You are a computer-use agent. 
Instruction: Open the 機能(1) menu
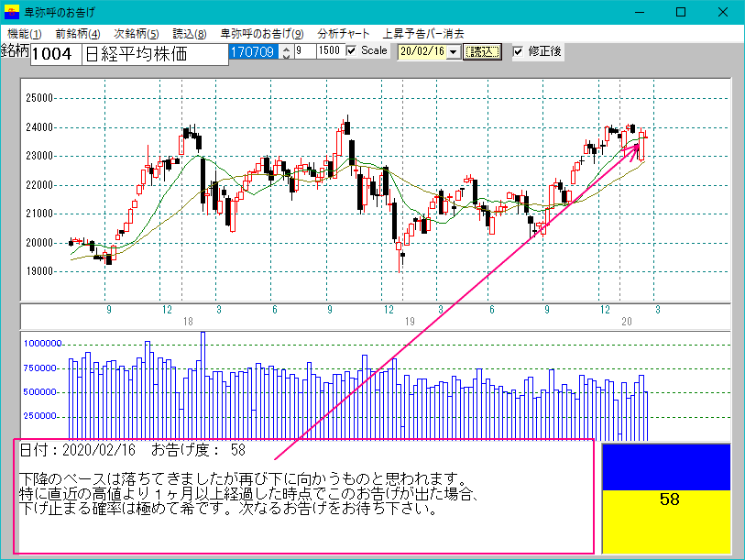[x=25, y=34]
